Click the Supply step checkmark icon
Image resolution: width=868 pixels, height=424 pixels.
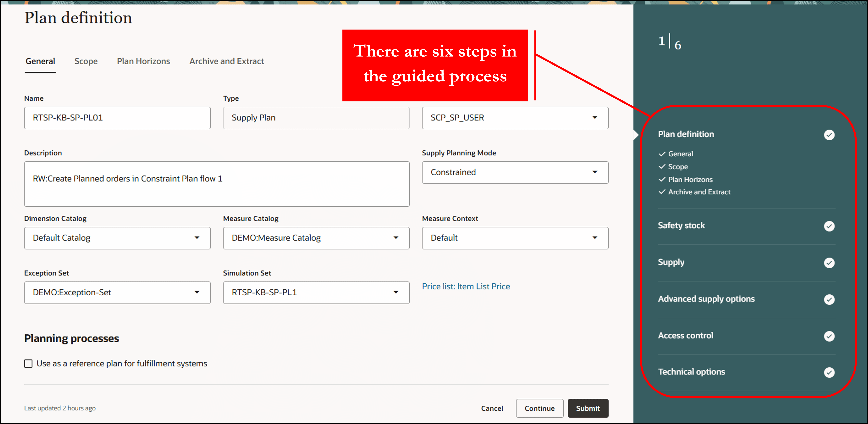829,263
